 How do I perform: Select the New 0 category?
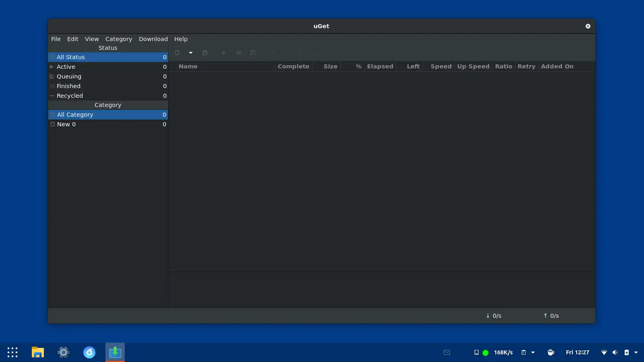point(108,124)
